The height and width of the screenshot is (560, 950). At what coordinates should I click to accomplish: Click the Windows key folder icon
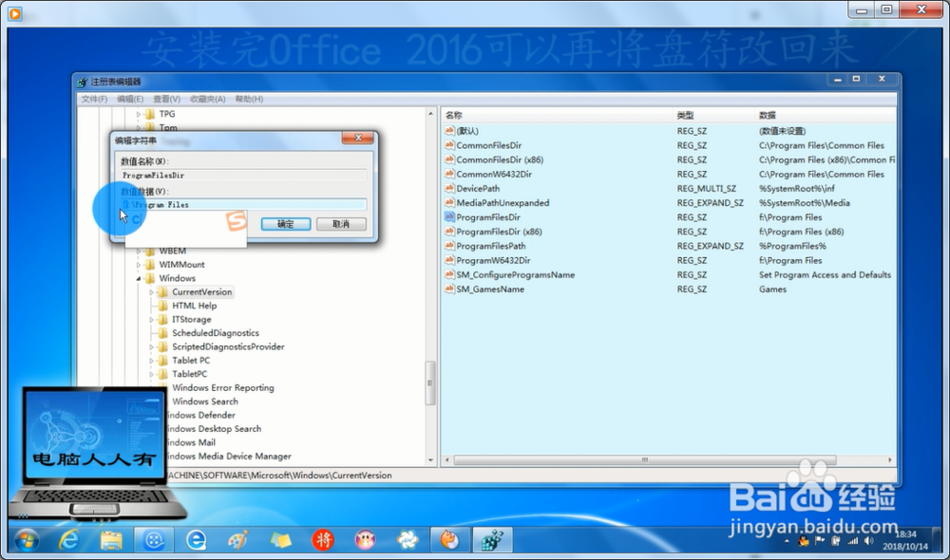point(150,278)
